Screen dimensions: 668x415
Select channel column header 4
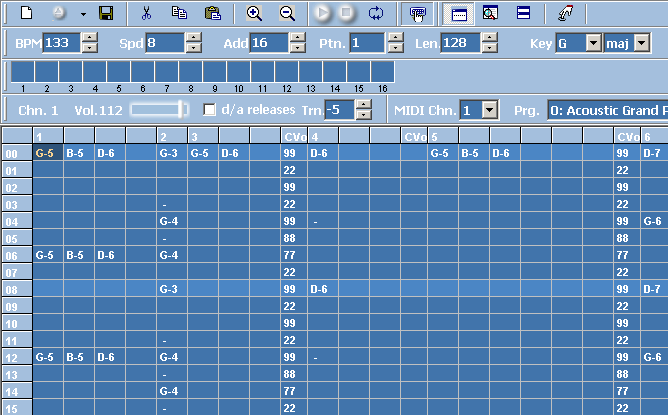coord(323,137)
